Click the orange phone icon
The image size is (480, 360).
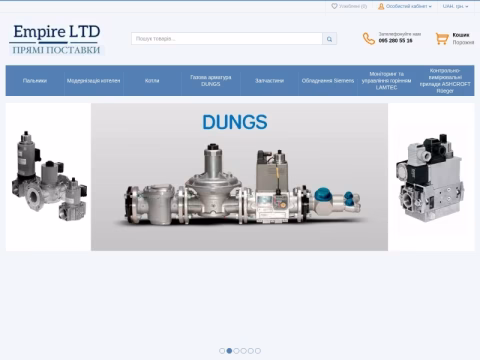pos(369,39)
